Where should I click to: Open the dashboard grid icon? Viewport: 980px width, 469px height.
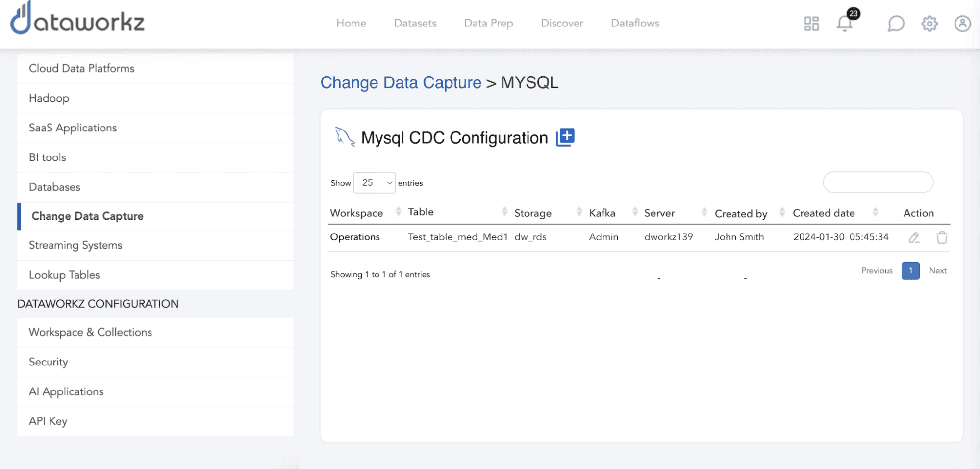point(811,24)
